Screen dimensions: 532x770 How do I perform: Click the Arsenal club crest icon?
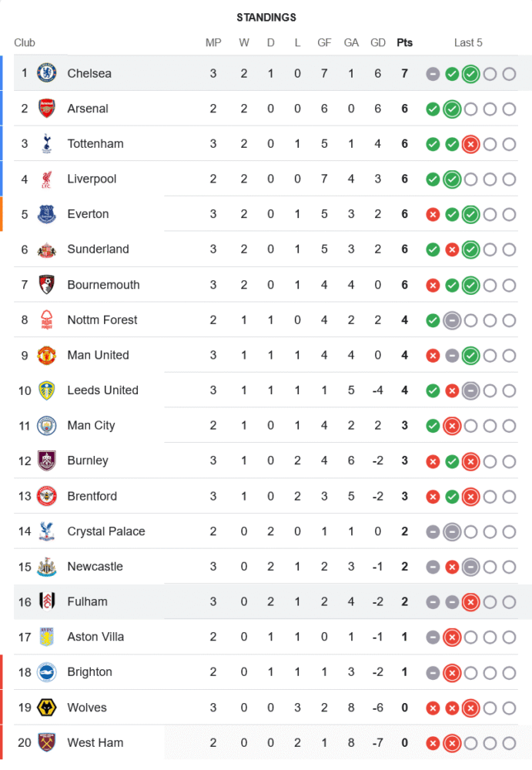[47, 109]
